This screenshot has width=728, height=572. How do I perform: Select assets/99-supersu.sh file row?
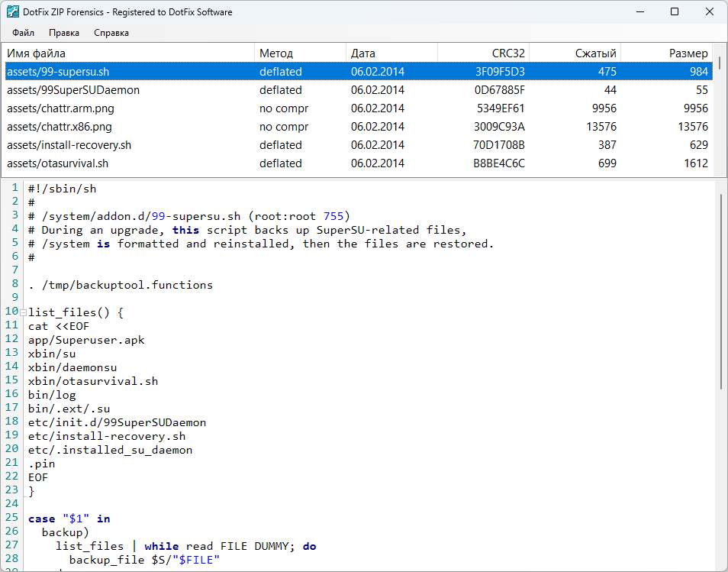coord(359,72)
